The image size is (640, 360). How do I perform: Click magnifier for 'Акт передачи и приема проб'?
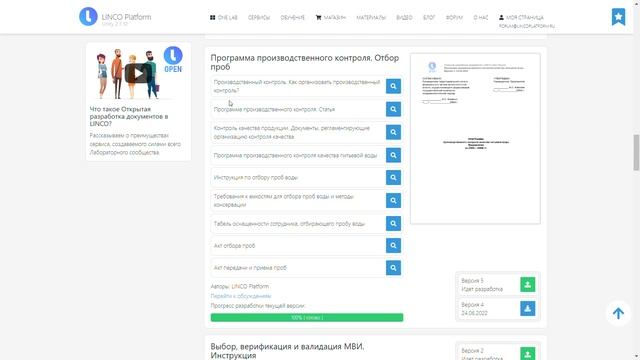393,268
